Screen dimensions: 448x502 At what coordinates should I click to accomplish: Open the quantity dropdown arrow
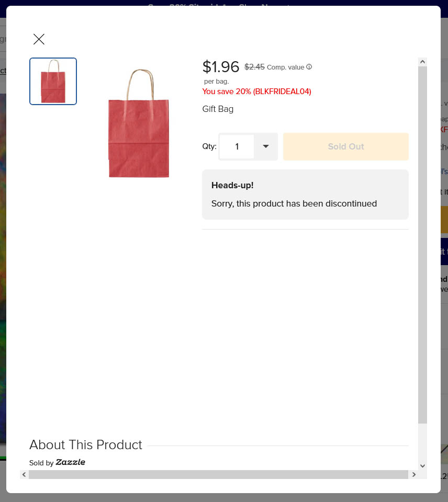click(x=266, y=146)
